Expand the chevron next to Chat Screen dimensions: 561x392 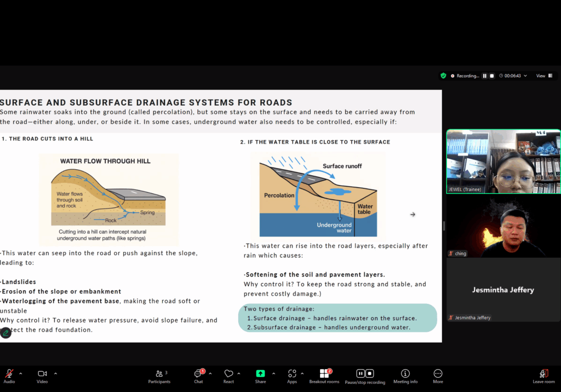click(x=210, y=373)
